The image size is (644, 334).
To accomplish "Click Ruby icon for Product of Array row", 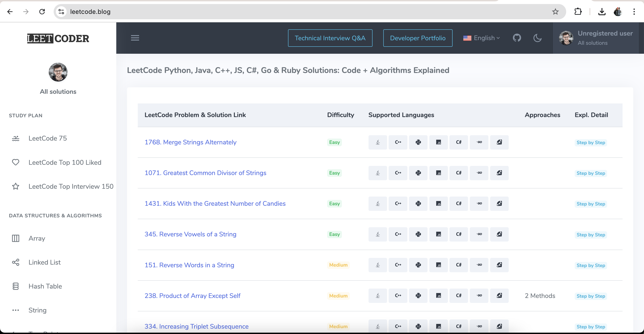I will pos(499,296).
